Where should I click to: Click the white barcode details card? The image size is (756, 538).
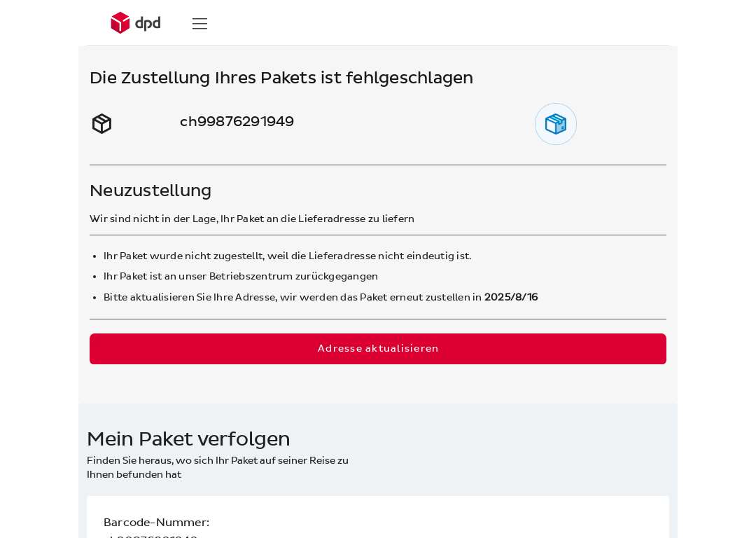coord(378,517)
